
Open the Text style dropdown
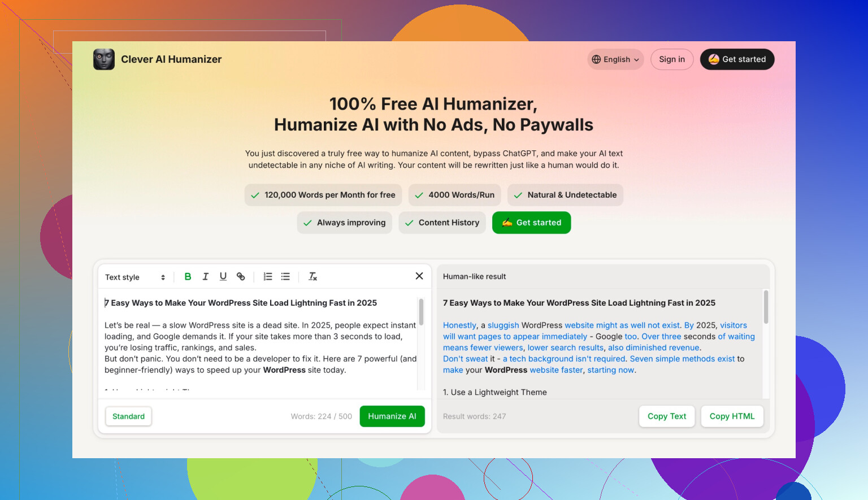pyautogui.click(x=135, y=277)
